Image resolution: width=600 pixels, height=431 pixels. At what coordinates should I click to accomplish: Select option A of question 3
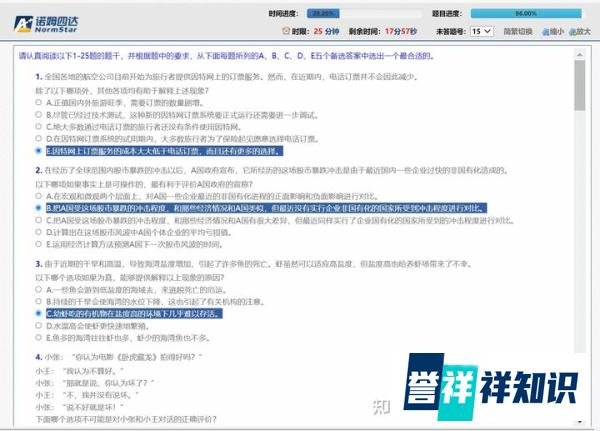click(38, 289)
